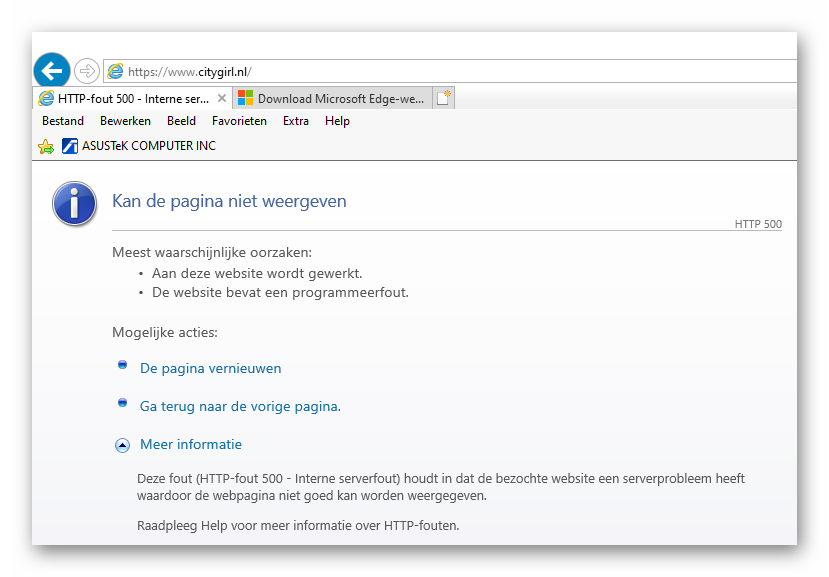The height and width of the screenshot is (577, 829).
Task: Switch to Download Microsoft Edge tab
Action: 334,98
